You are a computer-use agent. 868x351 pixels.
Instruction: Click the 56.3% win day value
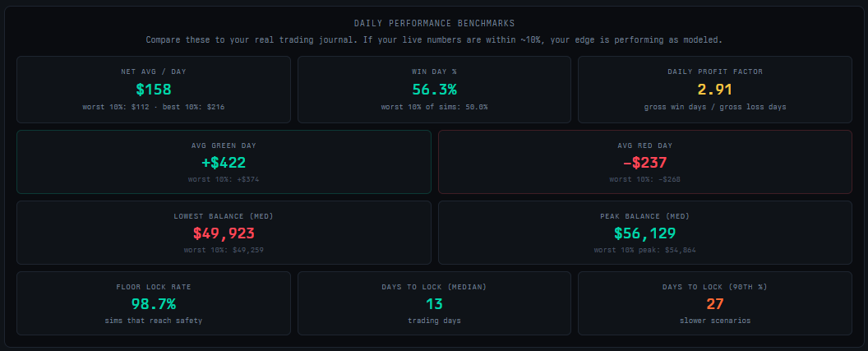(x=434, y=90)
